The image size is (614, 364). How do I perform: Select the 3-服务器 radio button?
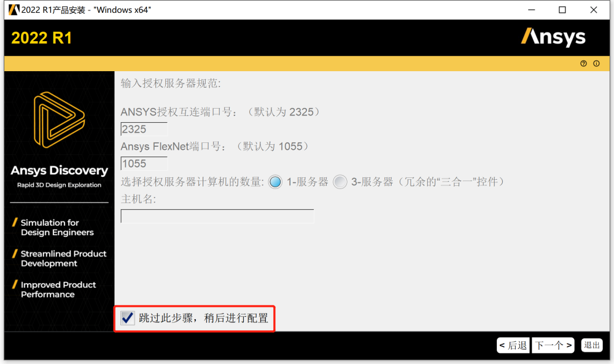[340, 182]
